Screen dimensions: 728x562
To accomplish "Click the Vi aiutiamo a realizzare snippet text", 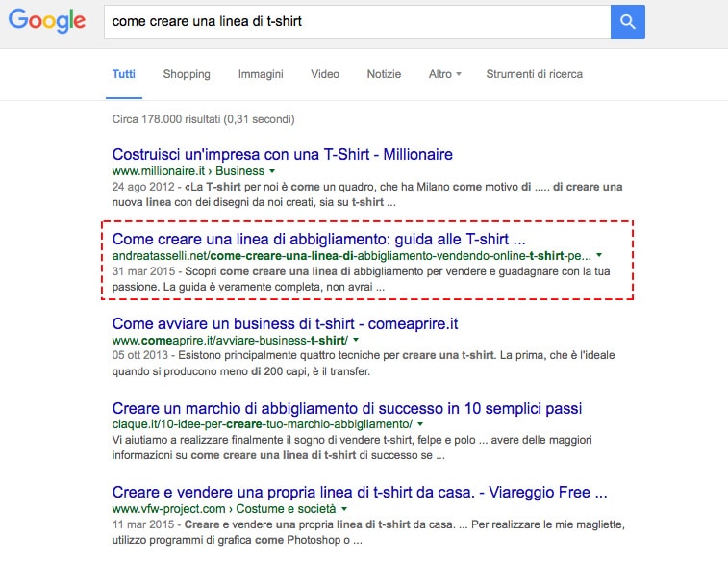I will (x=352, y=447).
